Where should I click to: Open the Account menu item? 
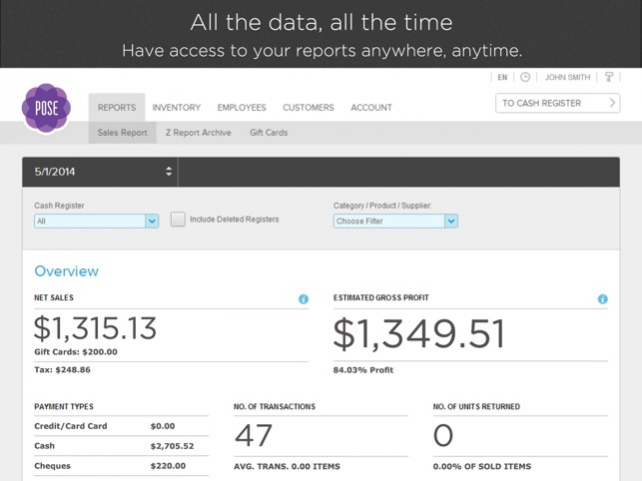[x=371, y=108]
